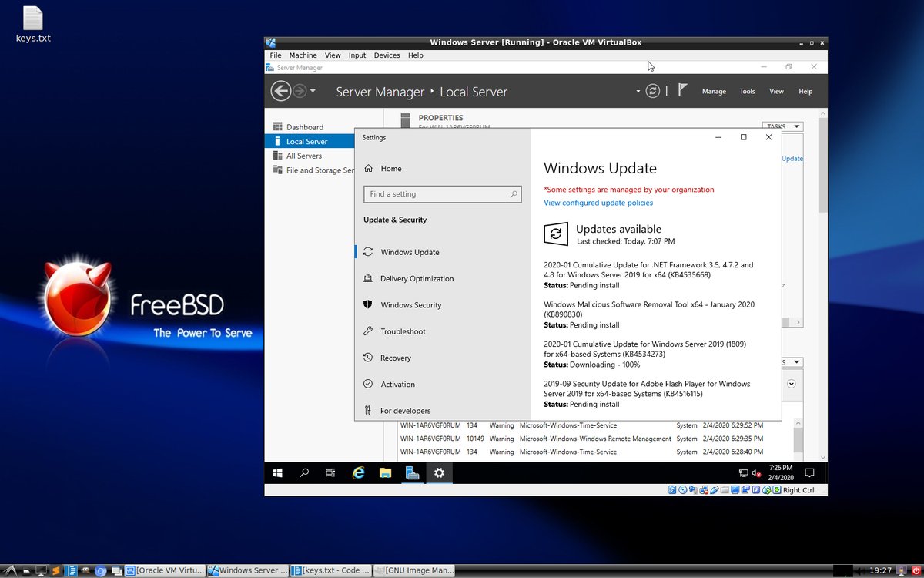Open the VirtualBox File menu

(x=276, y=55)
